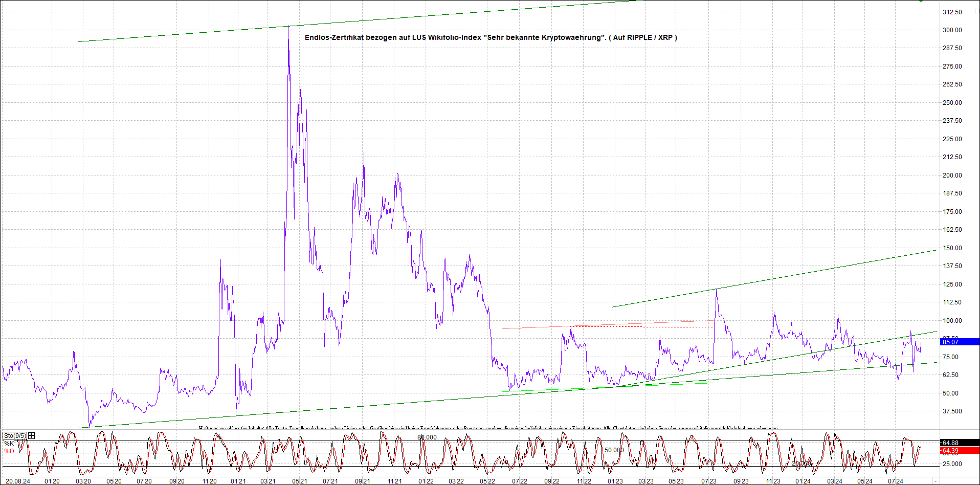
Task: Click the 03 20 time axis label
Action: coord(83,481)
